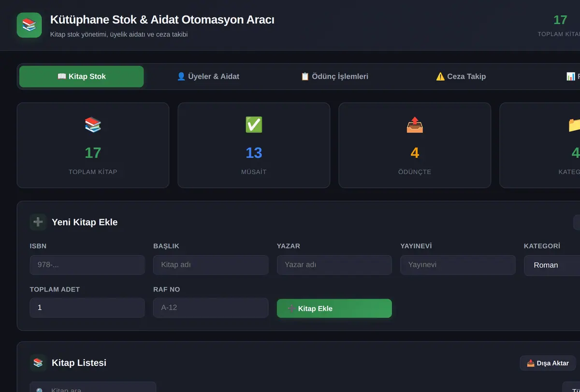580x392 pixels.
Task: Click into the Başlık book title field
Action: point(211,265)
